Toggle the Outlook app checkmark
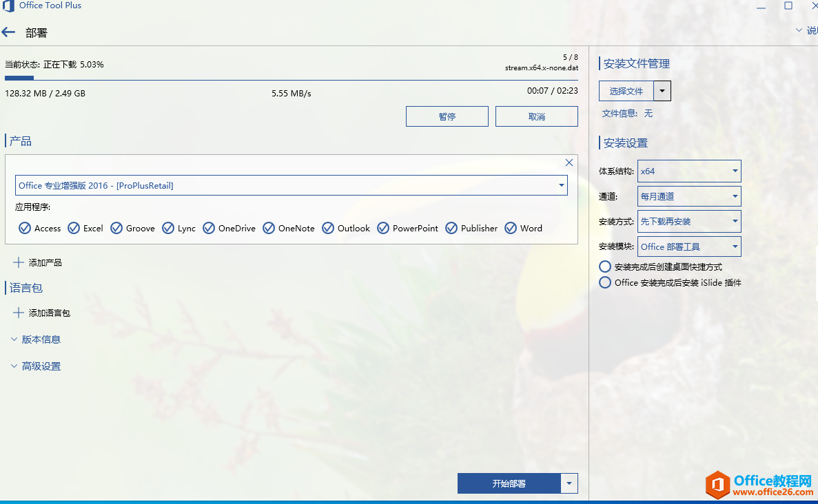 pos(327,228)
